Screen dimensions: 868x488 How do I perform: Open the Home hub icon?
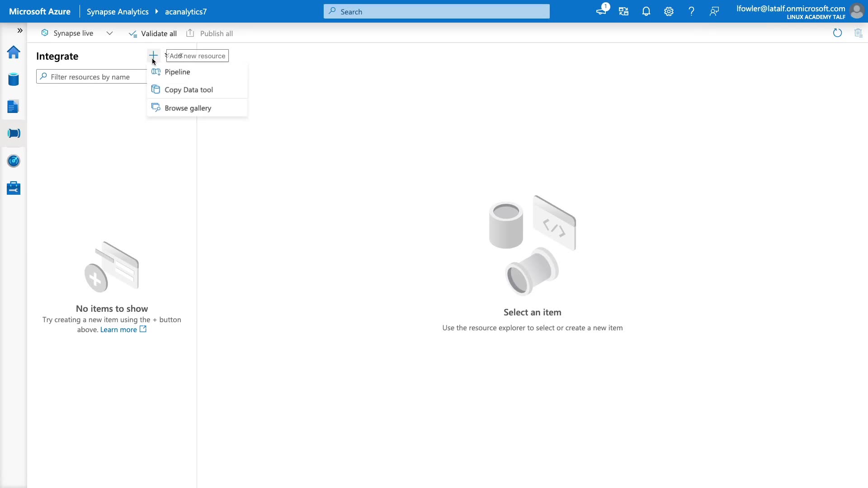pyautogui.click(x=14, y=52)
